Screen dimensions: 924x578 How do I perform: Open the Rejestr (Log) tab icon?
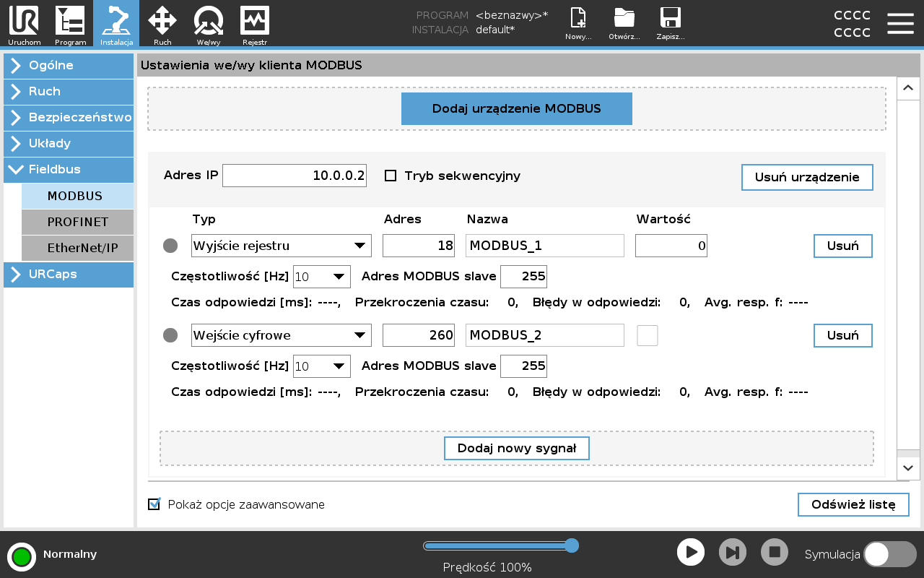[255, 24]
